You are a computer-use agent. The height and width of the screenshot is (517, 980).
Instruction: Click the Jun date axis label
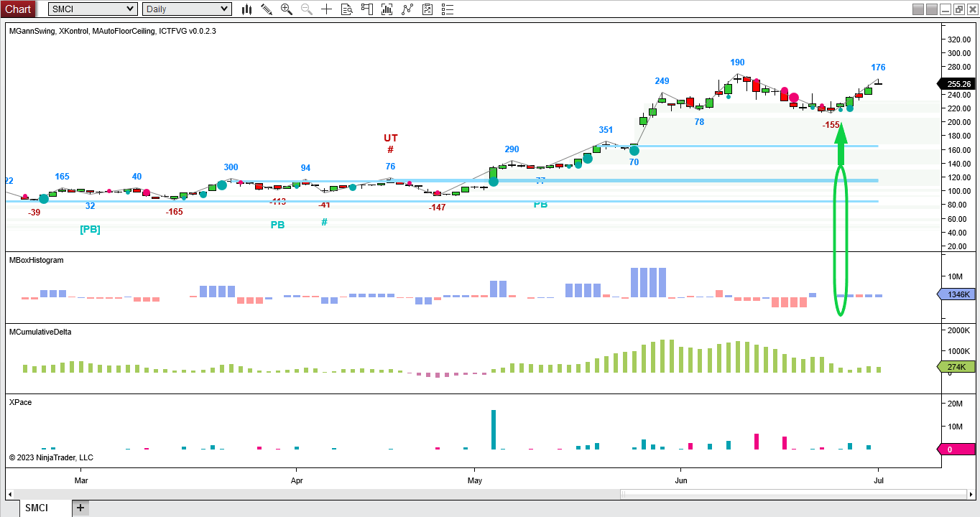(x=680, y=479)
